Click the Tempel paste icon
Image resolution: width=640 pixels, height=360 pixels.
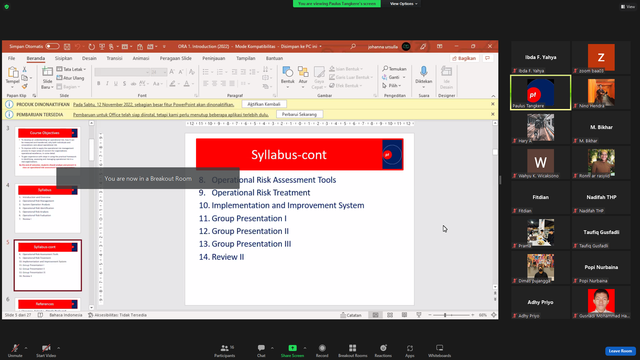tap(13, 73)
